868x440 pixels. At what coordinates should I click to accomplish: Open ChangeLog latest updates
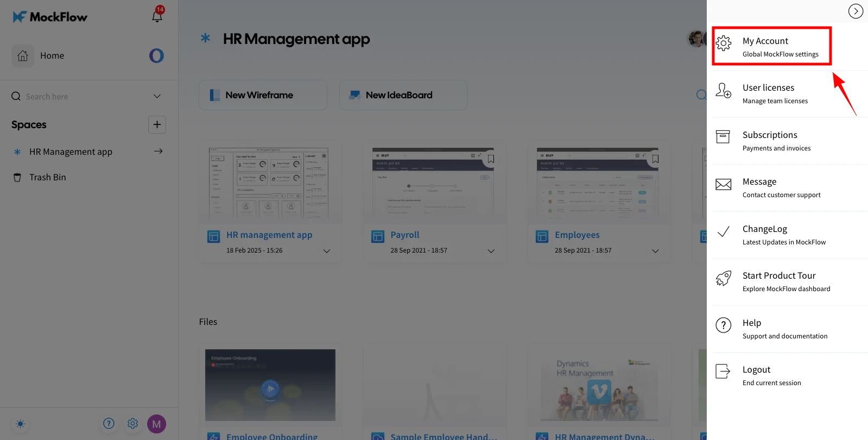click(x=790, y=235)
